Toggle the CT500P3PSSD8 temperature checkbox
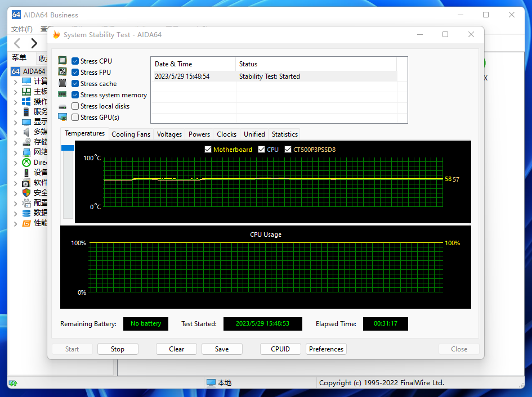The image size is (532, 397). (x=288, y=149)
